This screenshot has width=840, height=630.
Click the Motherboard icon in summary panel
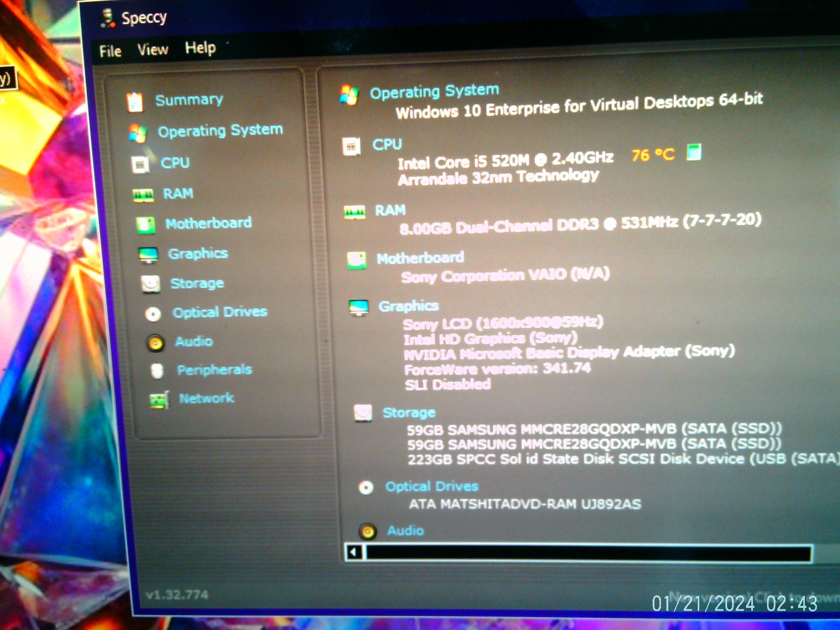click(x=356, y=259)
